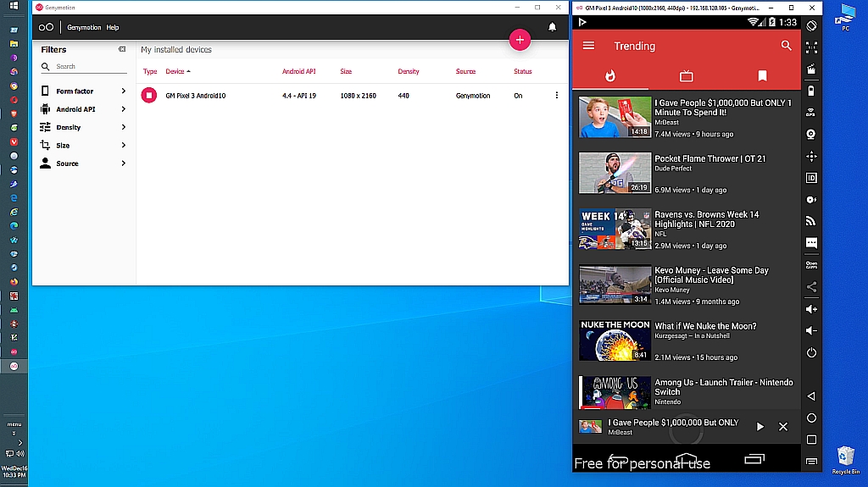Open the remote control arrows widget

tap(811, 157)
